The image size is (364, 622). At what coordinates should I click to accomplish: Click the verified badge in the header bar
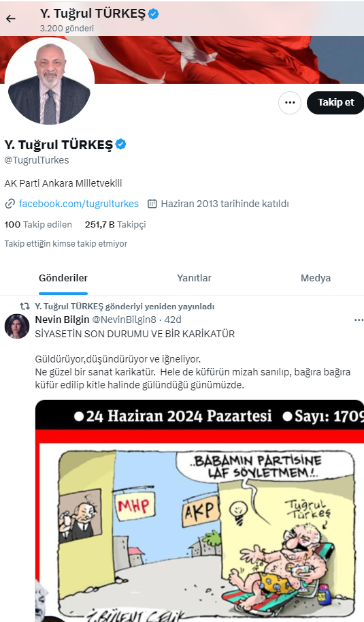(153, 14)
